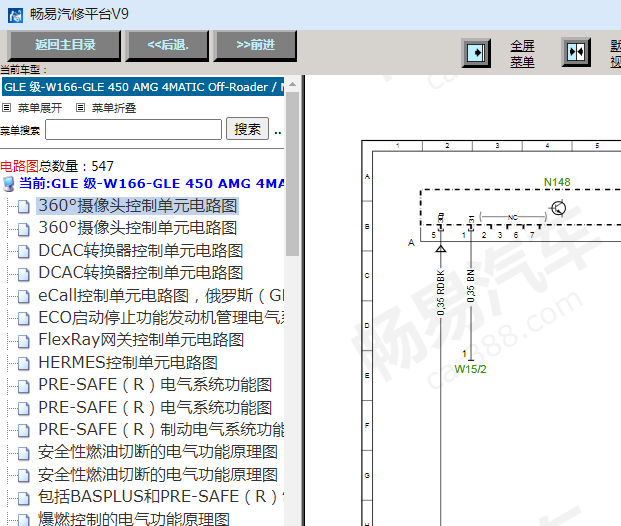Open PRE-SAFE(R)制动电气系统功能 item
The image size is (621, 526).
pos(161,429)
